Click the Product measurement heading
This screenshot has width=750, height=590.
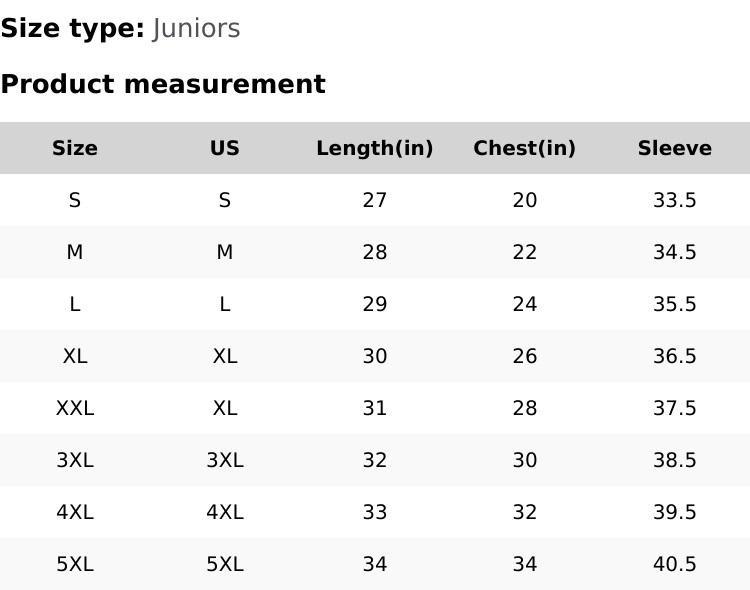(163, 84)
